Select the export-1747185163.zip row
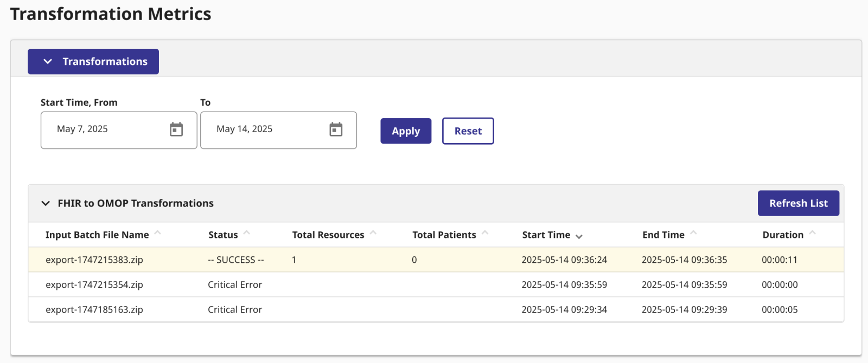This screenshot has height=363, width=868. tap(94, 310)
